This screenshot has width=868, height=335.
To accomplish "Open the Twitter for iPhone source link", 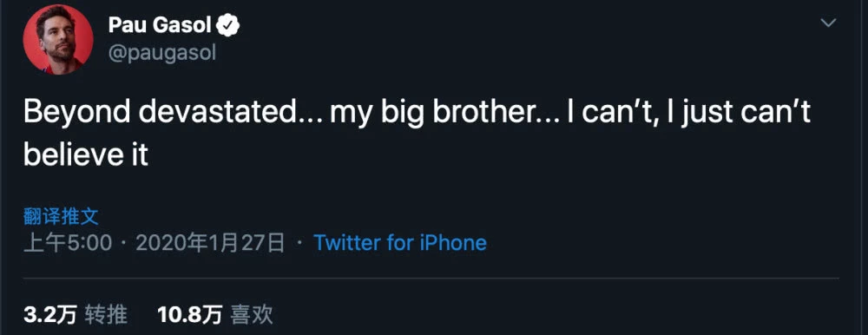I will 399,242.
